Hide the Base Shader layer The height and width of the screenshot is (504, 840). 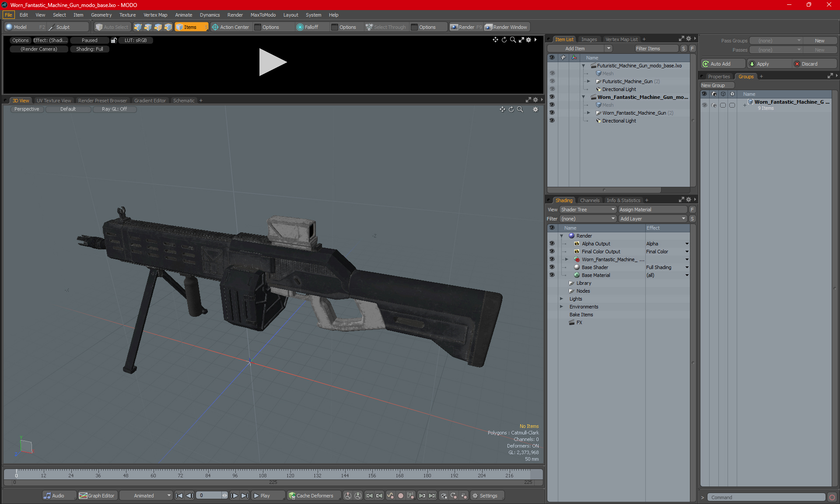coord(552,267)
